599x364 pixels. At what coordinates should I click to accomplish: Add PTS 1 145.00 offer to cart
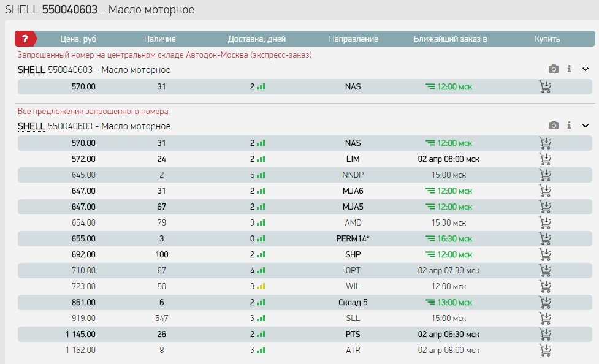(x=545, y=334)
